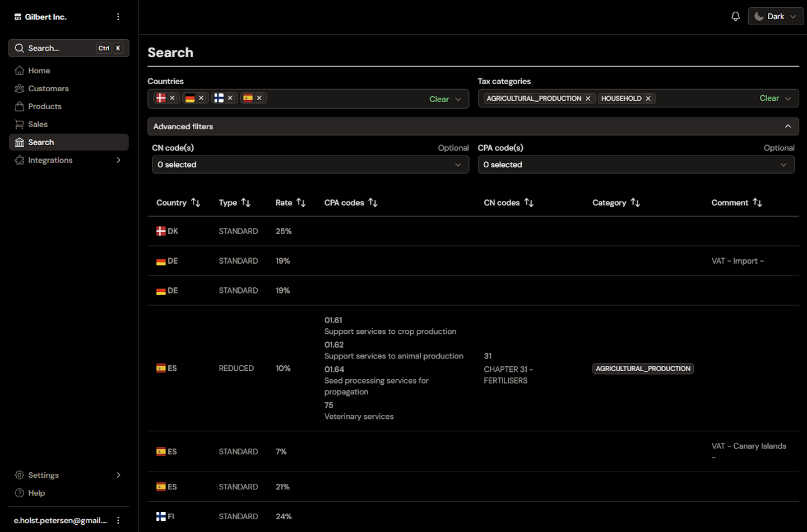Viewport: 807px width, 532px height.
Task: Sort table by CN codes
Action: [508, 203]
